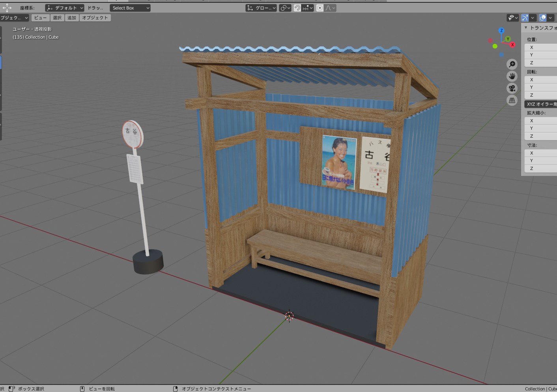
Task: Click the zoom magnifier icon in viewport
Action: 512,64
